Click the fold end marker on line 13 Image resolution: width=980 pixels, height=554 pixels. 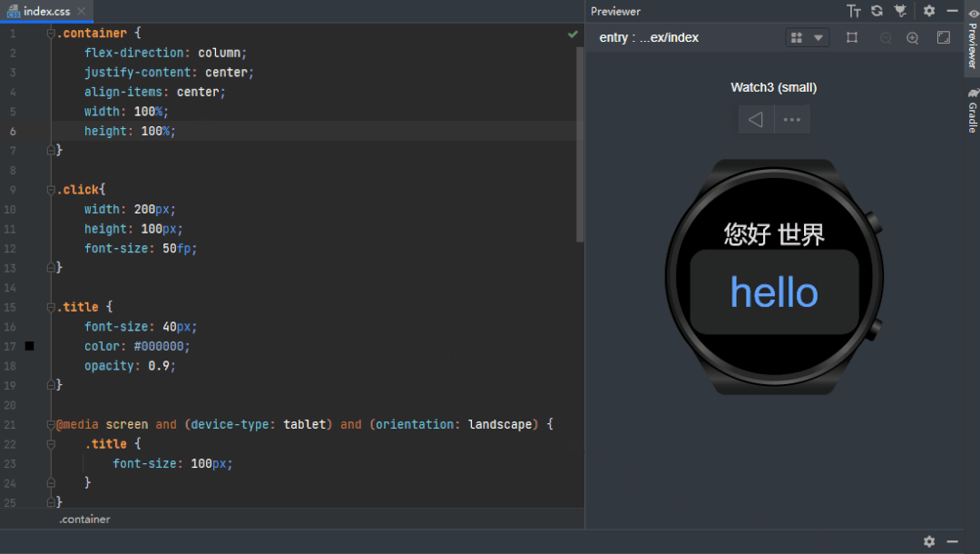point(51,268)
